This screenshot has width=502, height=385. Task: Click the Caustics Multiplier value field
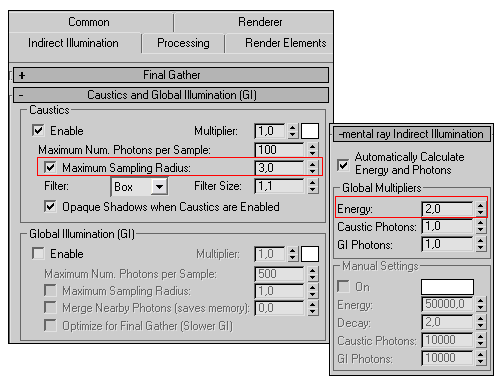(270, 131)
